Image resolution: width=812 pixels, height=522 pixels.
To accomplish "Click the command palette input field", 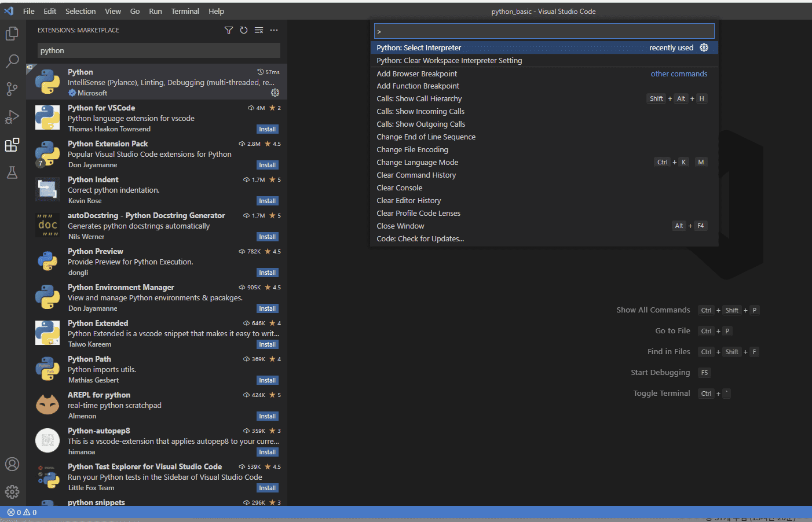I will [x=544, y=31].
